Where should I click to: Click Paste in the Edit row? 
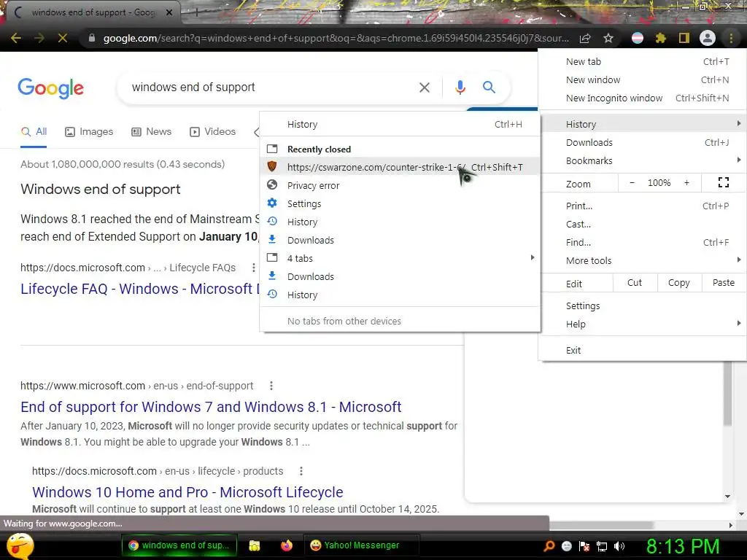tap(723, 283)
